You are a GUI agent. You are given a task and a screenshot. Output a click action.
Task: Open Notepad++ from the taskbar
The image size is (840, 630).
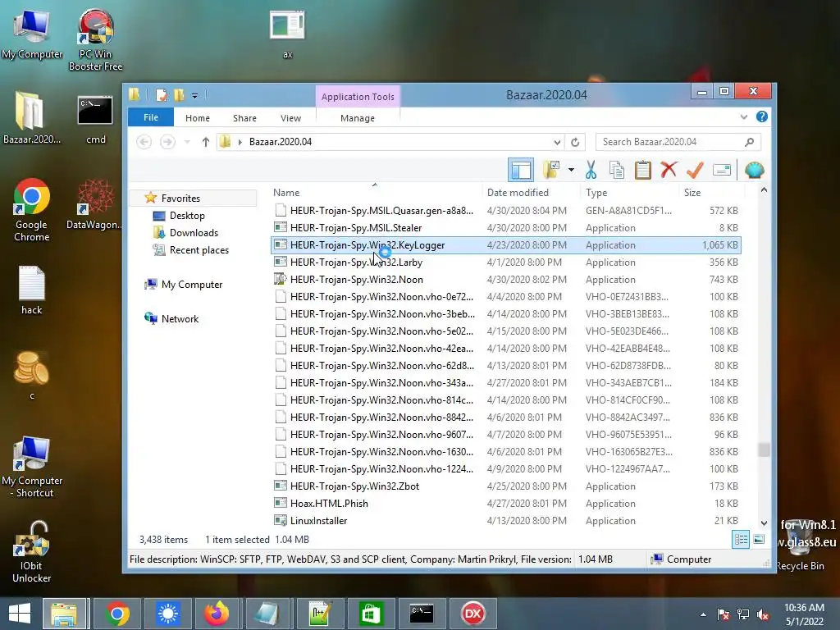point(320,614)
